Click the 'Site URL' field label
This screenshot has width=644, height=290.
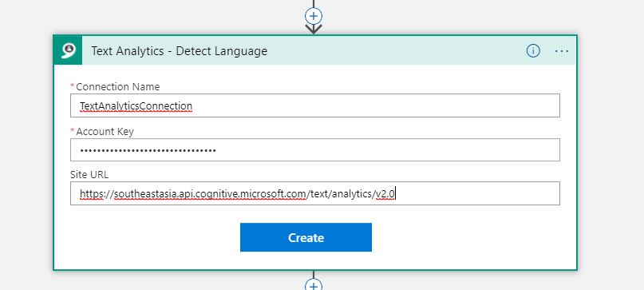[89, 174]
